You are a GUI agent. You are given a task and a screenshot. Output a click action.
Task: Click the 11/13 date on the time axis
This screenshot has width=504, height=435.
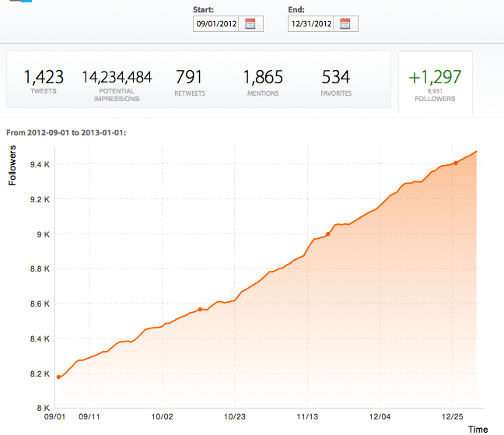307,416
